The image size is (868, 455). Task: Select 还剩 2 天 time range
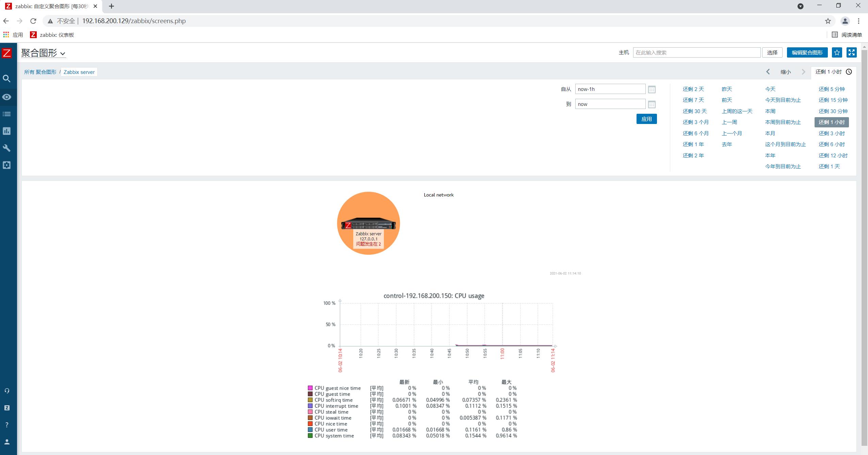tap(693, 89)
